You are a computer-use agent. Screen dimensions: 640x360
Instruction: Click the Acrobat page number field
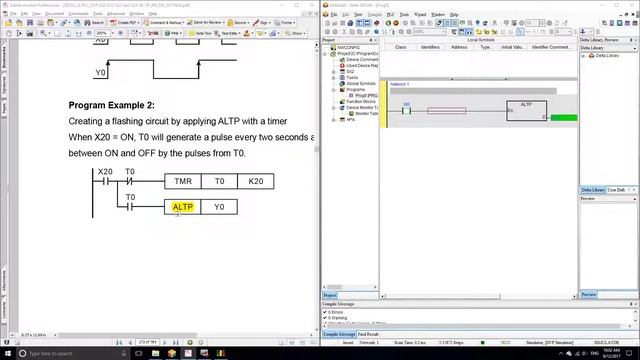point(148,342)
